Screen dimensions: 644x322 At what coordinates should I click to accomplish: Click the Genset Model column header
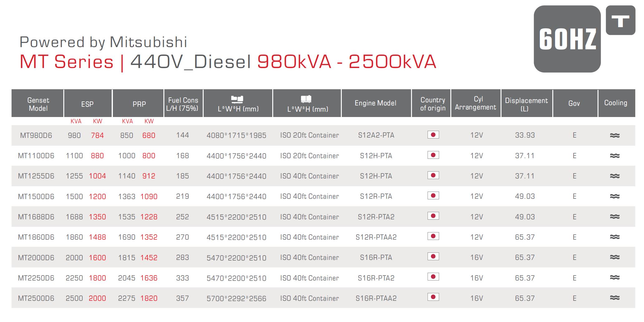tap(38, 104)
